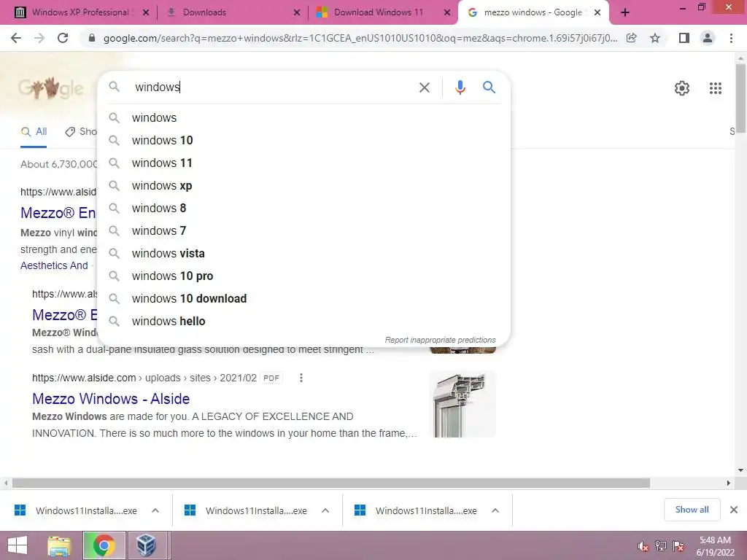This screenshot has width=747, height=560.
Task: Start voice search with microphone
Action: click(x=460, y=87)
